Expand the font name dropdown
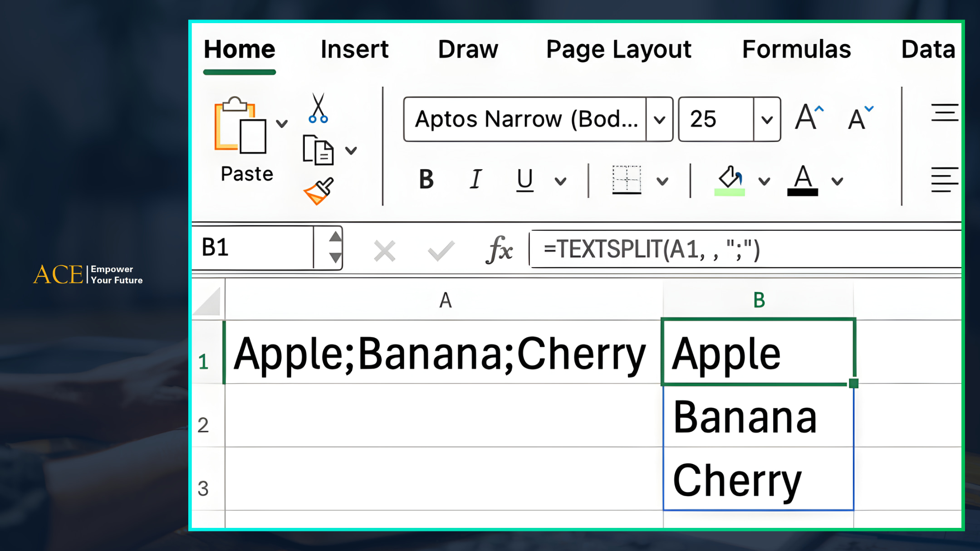This screenshot has width=980, height=551. point(659,120)
